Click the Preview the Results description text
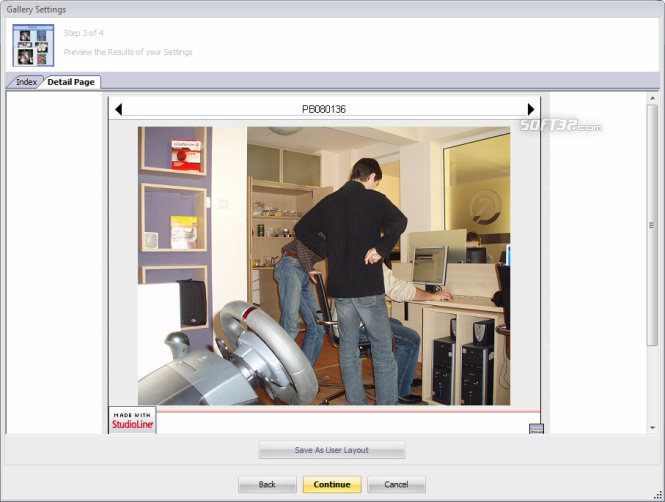Screen dimensions: 665x502 pos(128,52)
